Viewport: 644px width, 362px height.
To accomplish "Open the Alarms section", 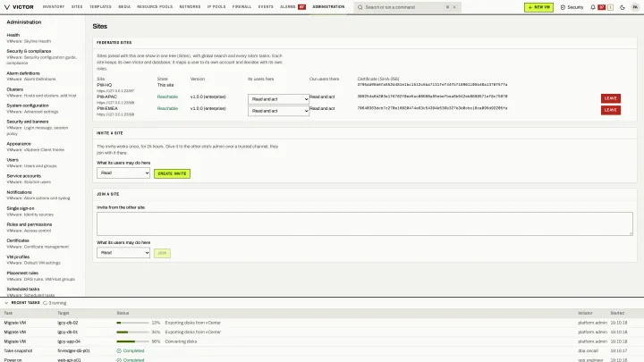I will pos(288,7).
